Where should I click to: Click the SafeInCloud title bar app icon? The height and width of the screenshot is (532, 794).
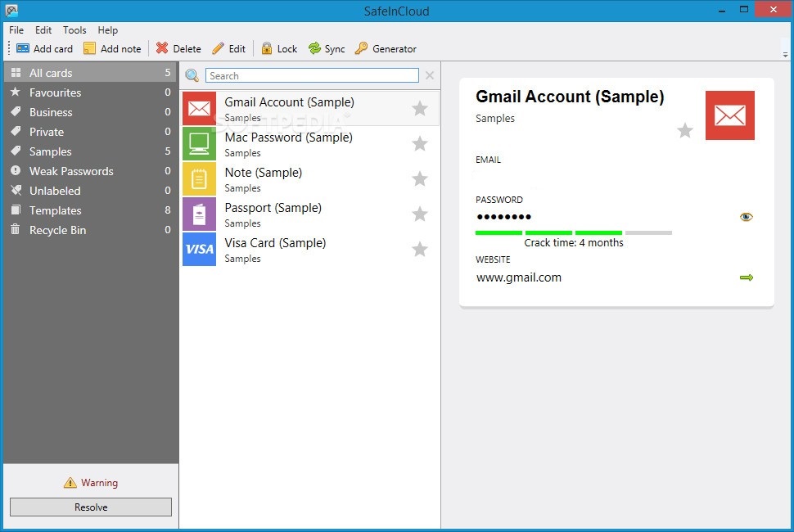point(11,10)
